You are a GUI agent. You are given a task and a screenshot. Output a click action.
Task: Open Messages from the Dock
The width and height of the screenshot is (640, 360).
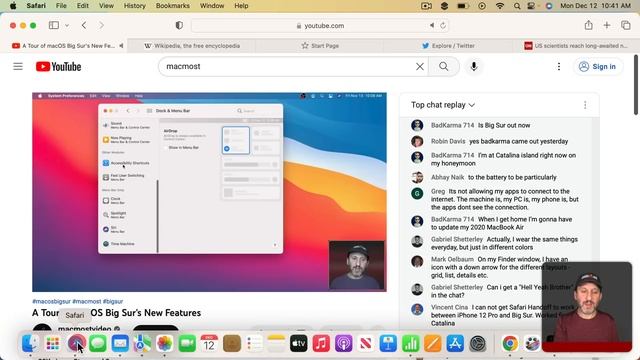[x=98, y=343]
